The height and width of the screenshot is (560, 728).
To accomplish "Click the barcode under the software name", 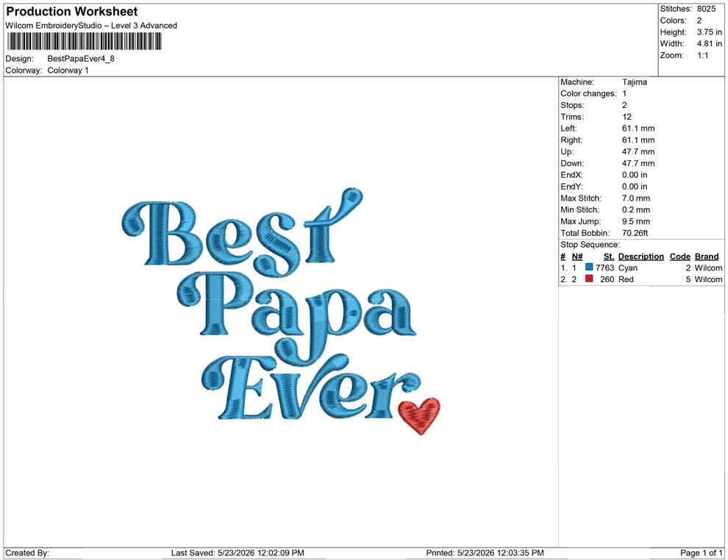I will click(x=84, y=41).
